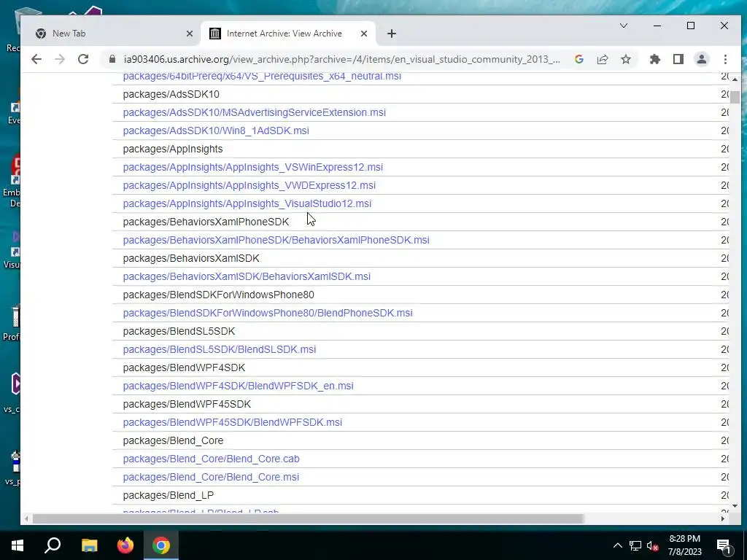Screen dimensions: 747x560
Task: Open BehaviorsXamlSDK.msi link
Action: click(x=247, y=276)
